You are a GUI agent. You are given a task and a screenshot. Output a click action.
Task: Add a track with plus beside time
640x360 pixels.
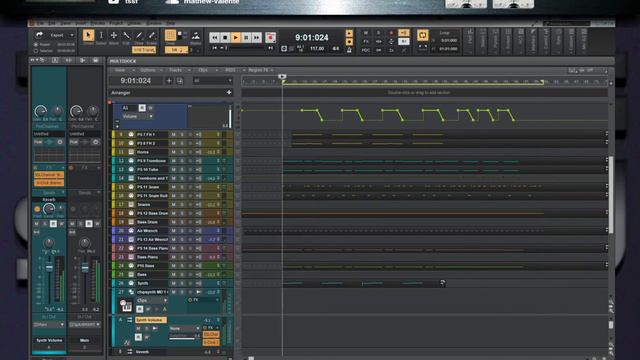click(x=169, y=81)
